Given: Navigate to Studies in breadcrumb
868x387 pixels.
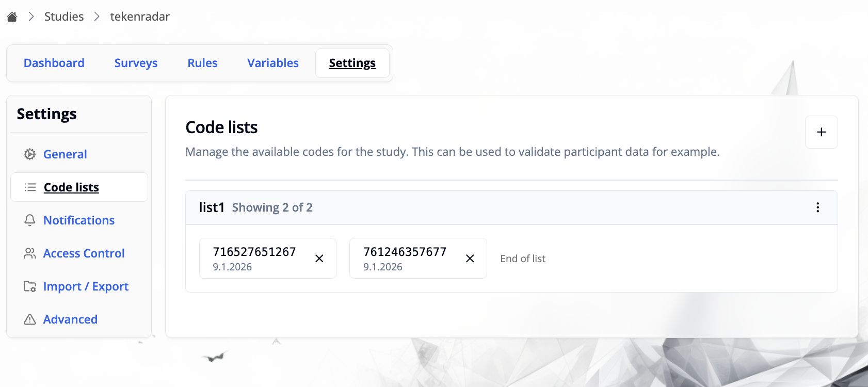Looking at the screenshot, I should coord(64,17).
